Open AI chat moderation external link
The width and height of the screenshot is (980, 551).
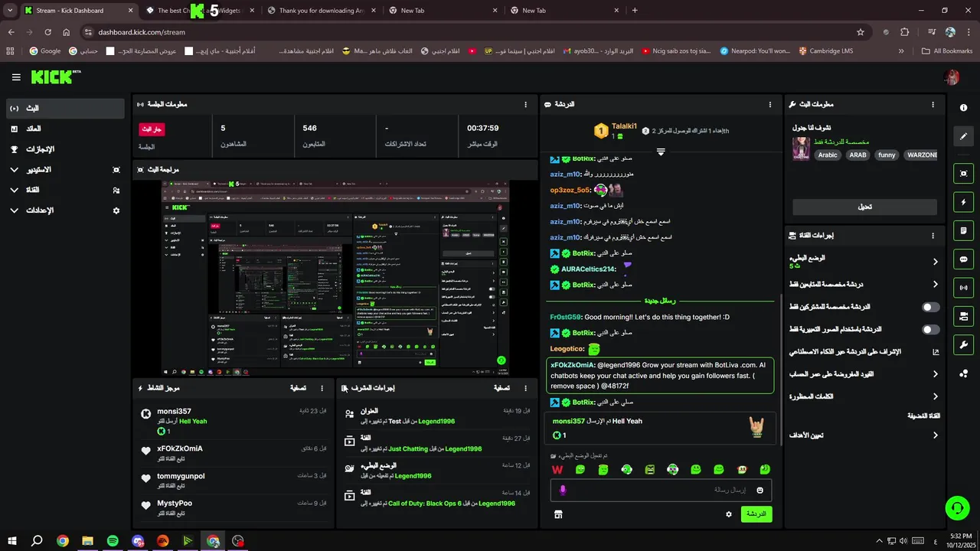tap(935, 352)
